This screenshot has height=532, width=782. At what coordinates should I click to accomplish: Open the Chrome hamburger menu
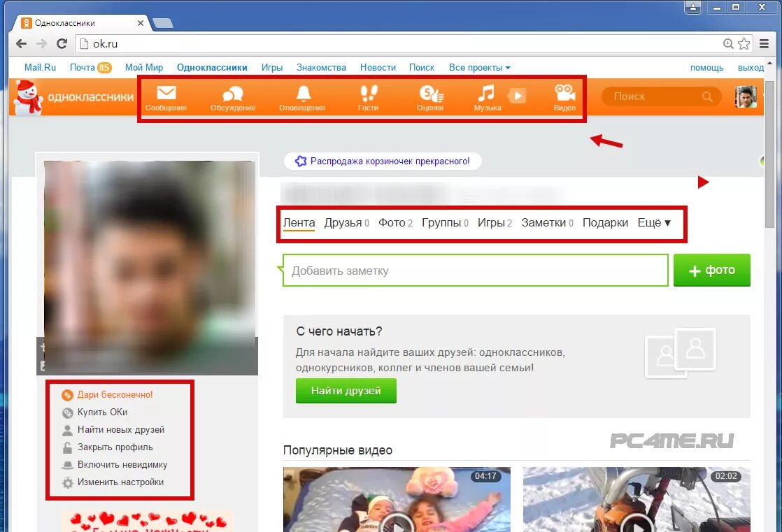[764, 44]
